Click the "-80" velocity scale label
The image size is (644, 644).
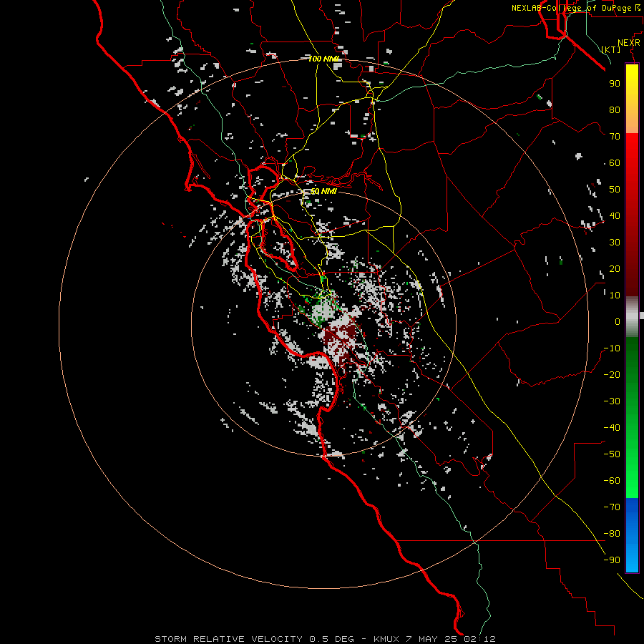tap(612, 534)
